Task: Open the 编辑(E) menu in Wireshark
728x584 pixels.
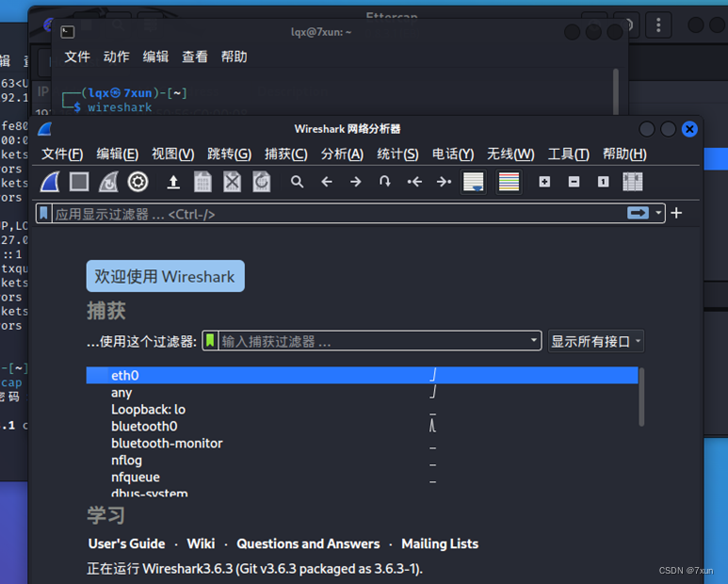Action: click(118, 154)
